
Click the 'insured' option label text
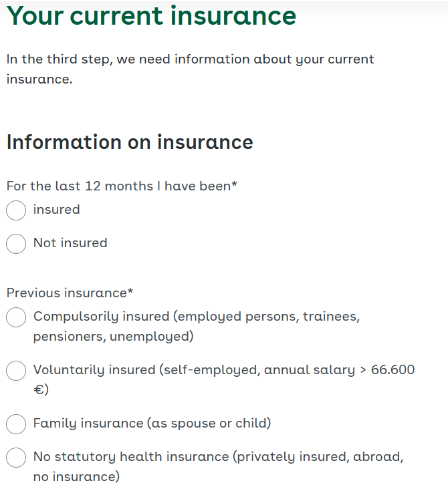[x=57, y=210]
